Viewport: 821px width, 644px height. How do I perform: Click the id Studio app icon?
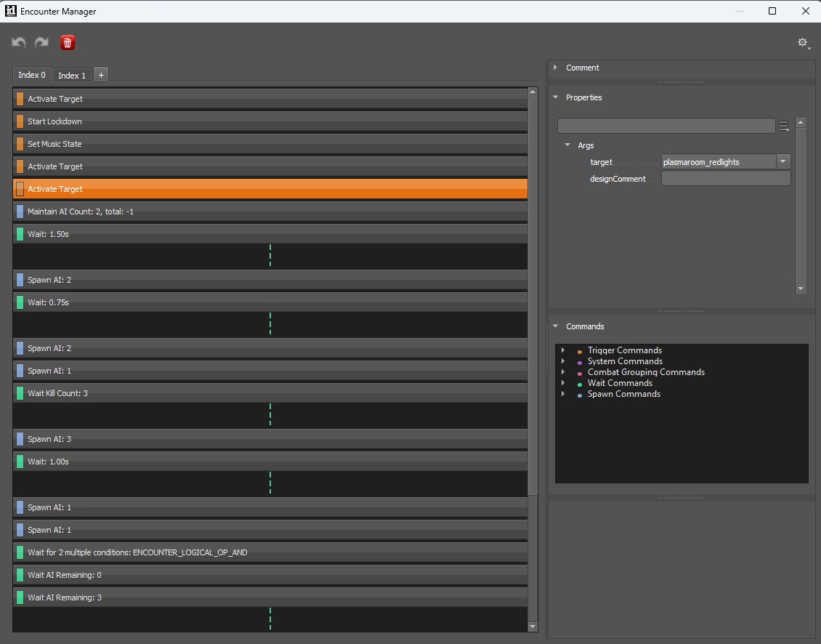[x=10, y=10]
